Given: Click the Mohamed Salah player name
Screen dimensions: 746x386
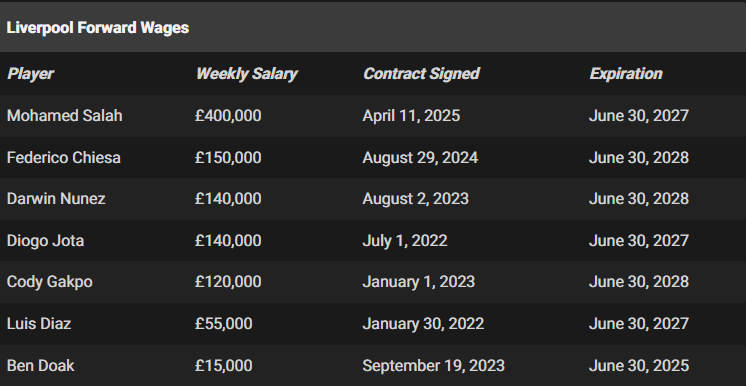Looking at the screenshot, I should (x=64, y=116).
